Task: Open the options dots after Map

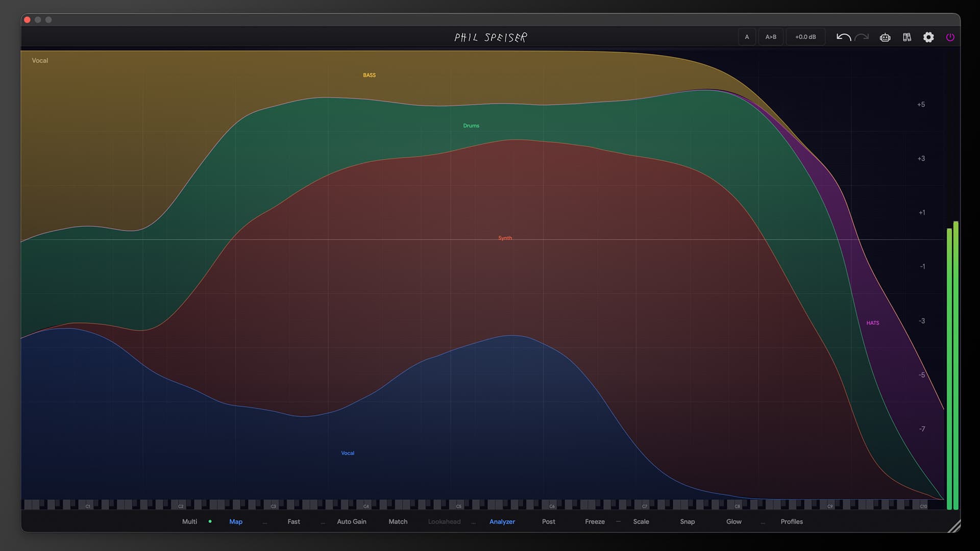Action: coord(264,522)
